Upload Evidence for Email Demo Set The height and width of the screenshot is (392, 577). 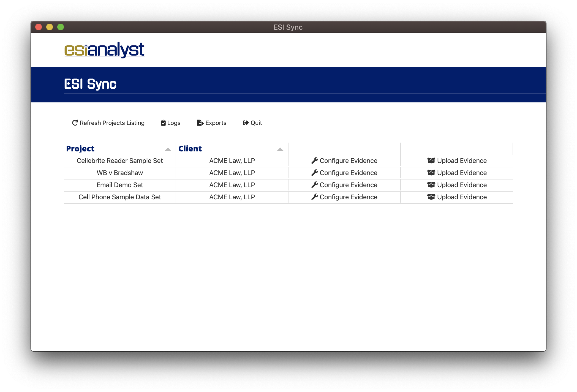457,185
